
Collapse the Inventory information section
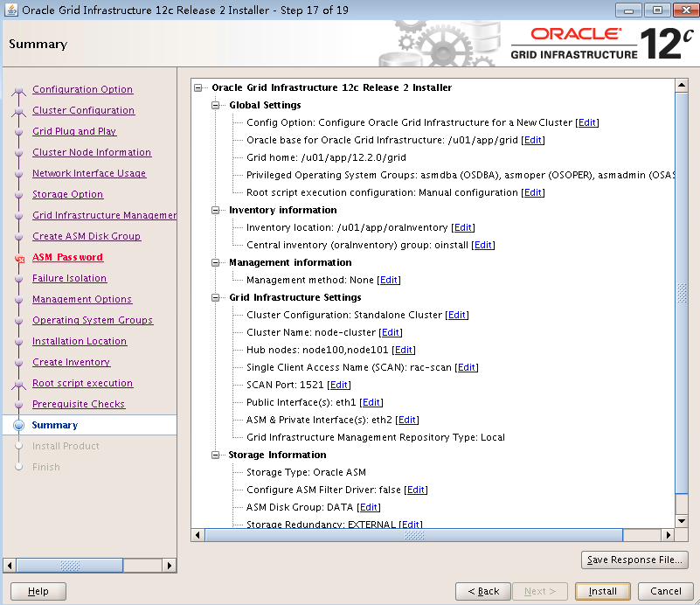click(x=216, y=211)
